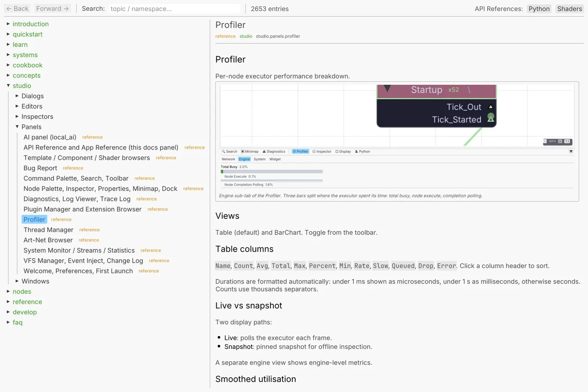Expand the nodes section
The height and width of the screenshot is (392, 588).
[x=8, y=292]
